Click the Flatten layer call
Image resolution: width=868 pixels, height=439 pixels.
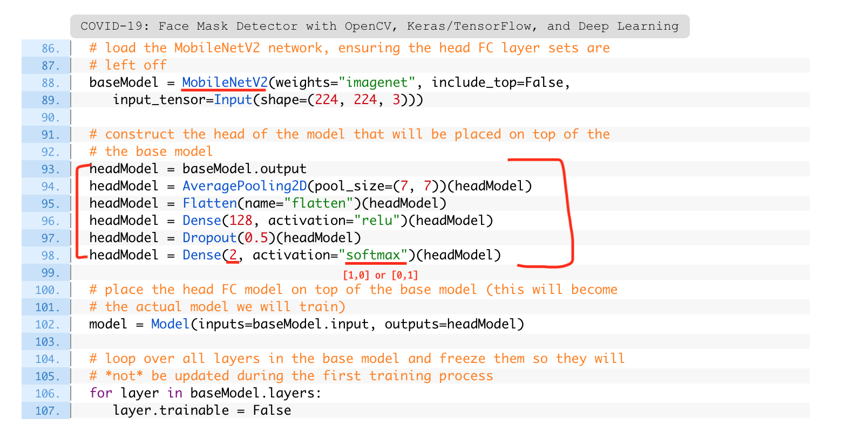(209, 203)
